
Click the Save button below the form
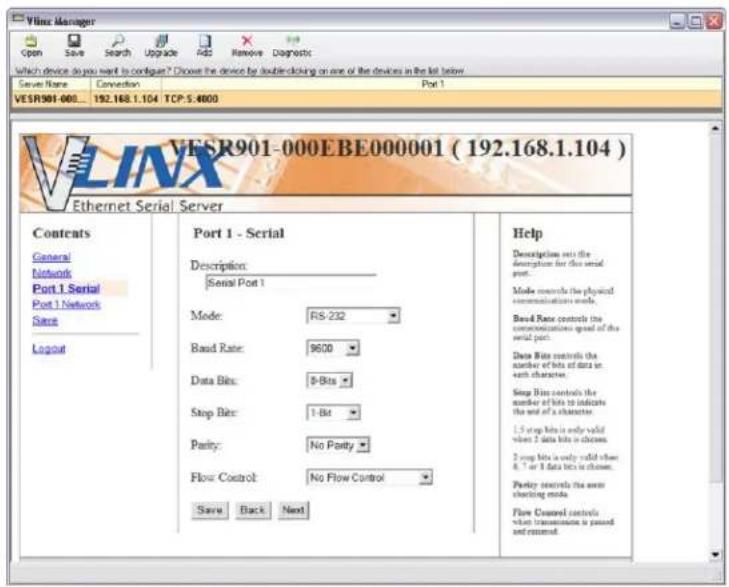[210, 510]
